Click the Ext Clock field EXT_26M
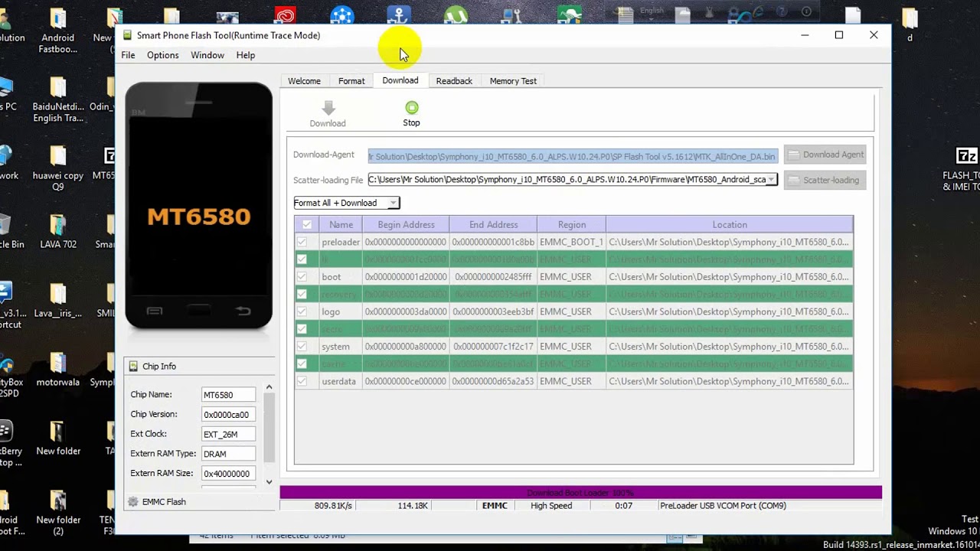 (228, 434)
